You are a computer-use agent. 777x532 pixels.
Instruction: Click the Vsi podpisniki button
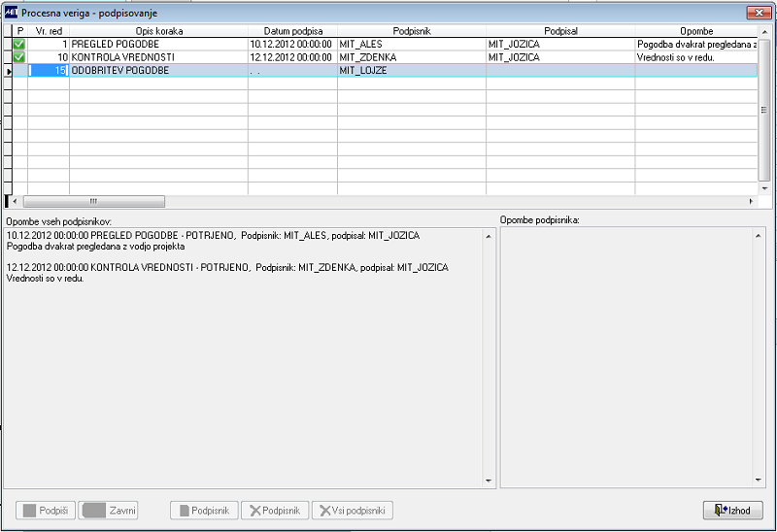click(353, 511)
